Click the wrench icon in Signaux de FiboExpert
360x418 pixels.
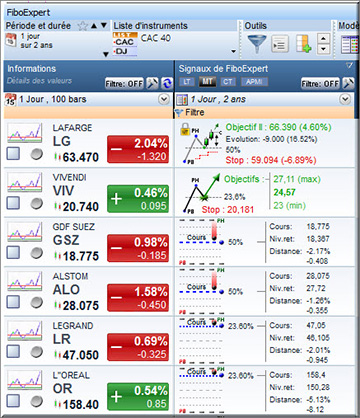pos(348,83)
